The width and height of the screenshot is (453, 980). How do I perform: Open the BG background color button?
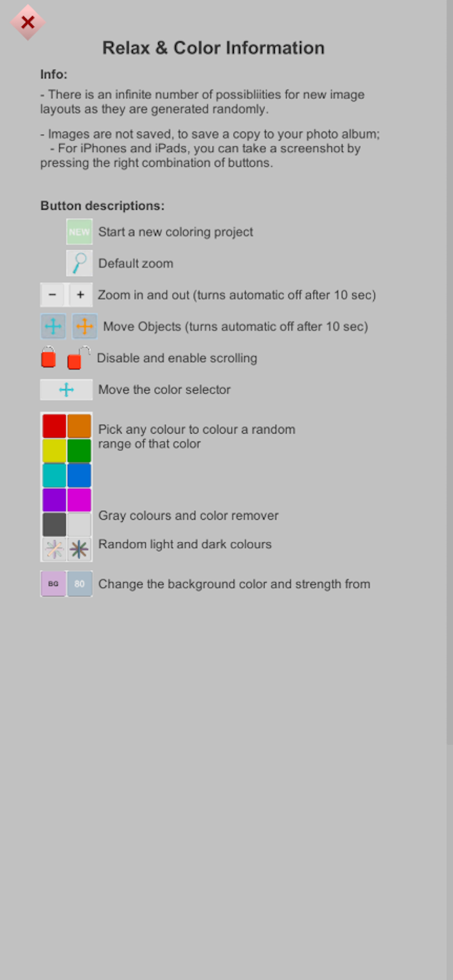tap(53, 584)
